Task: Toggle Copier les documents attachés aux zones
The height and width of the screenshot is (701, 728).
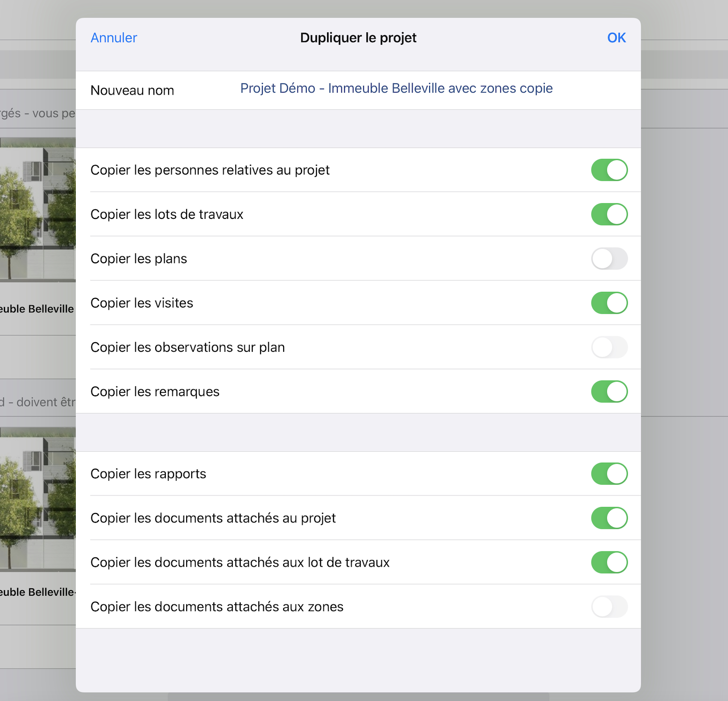Action: 609,607
